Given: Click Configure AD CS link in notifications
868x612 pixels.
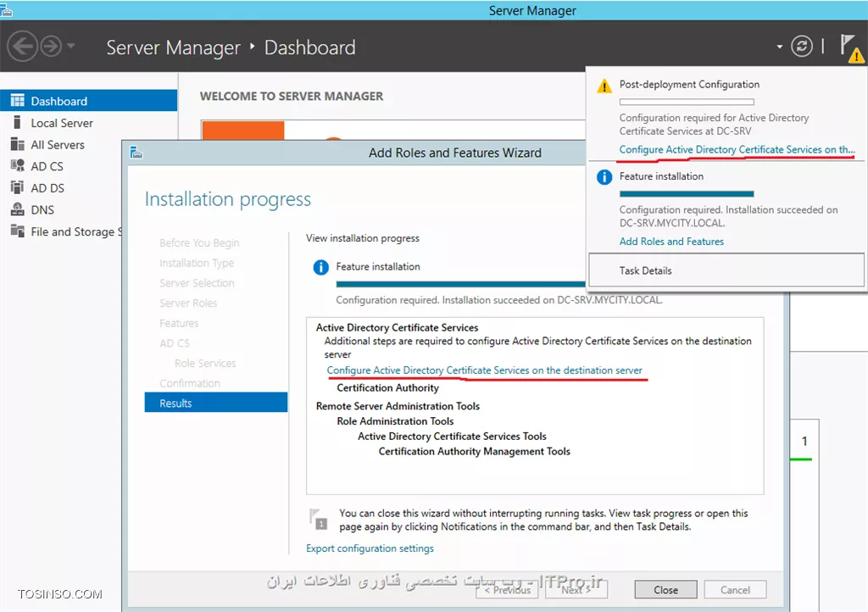Looking at the screenshot, I should [x=737, y=149].
